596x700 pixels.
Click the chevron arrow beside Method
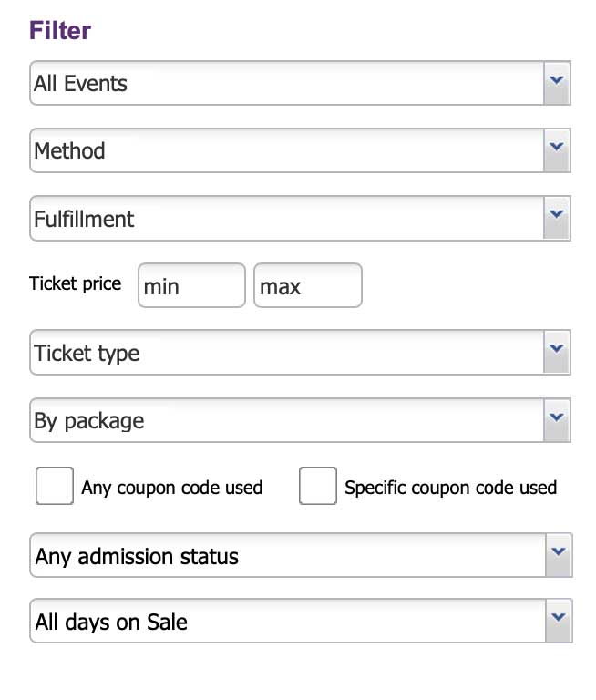click(x=557, y=150)
